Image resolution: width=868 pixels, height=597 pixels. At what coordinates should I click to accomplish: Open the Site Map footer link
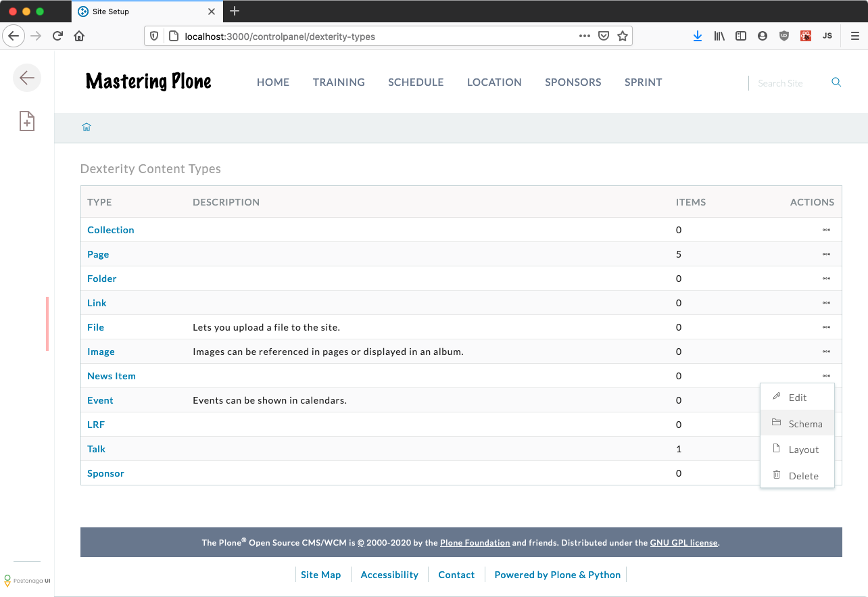pos(320,575)
